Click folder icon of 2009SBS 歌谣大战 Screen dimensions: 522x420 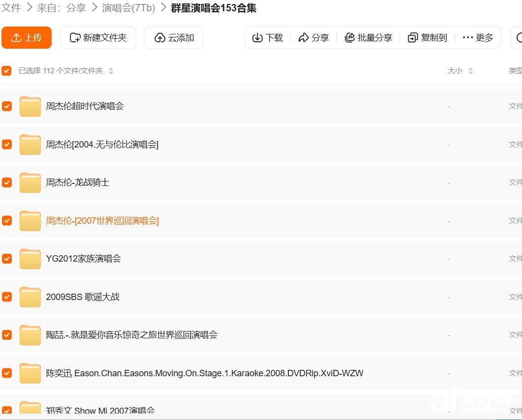pyautogui.click(x=30, y=297)
